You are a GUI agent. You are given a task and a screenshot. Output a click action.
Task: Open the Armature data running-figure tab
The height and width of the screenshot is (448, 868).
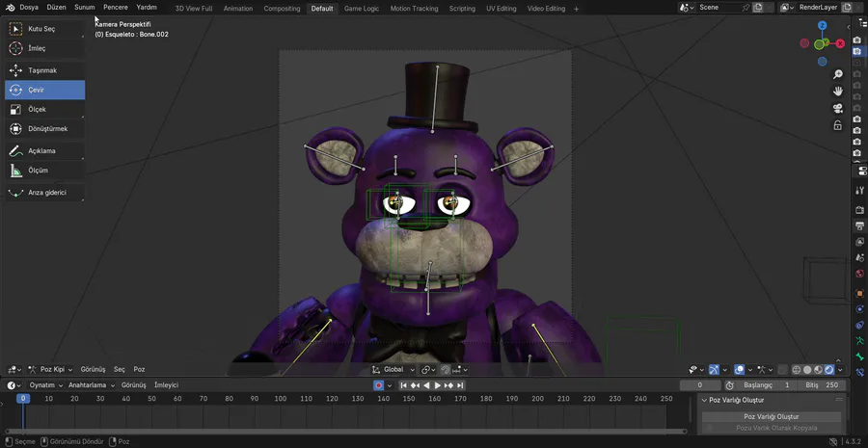tap(859, 341)
